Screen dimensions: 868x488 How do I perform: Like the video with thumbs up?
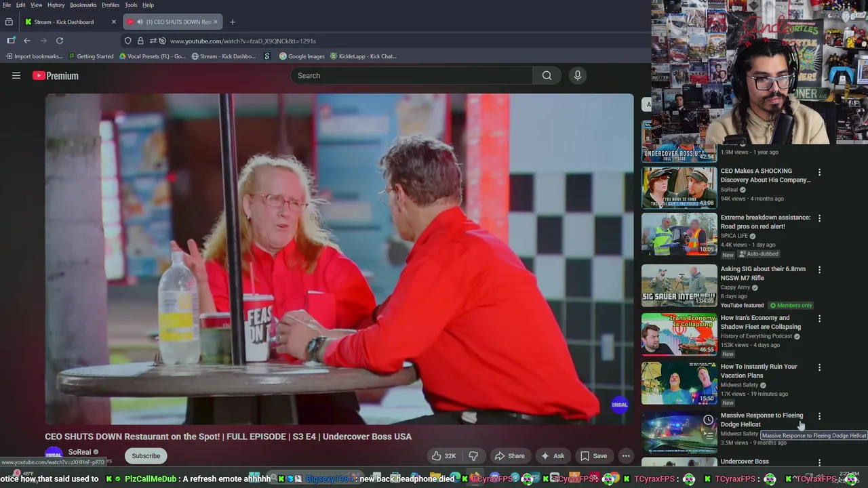444,456
